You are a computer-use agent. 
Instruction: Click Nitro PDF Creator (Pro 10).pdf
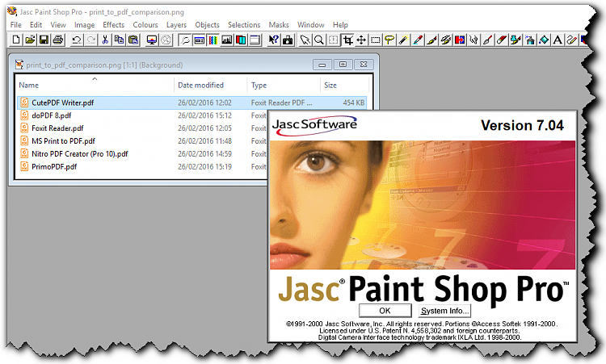coord(80,153)
